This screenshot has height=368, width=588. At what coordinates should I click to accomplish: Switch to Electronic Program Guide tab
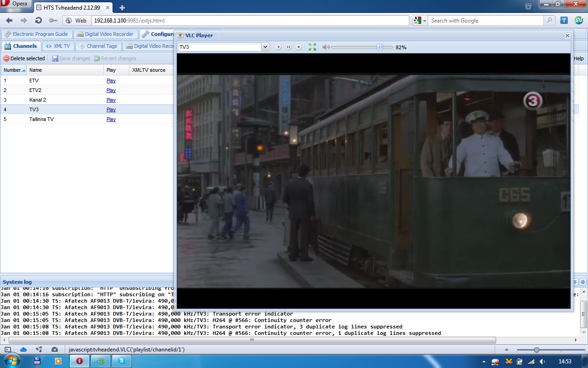tap(36, 34)
